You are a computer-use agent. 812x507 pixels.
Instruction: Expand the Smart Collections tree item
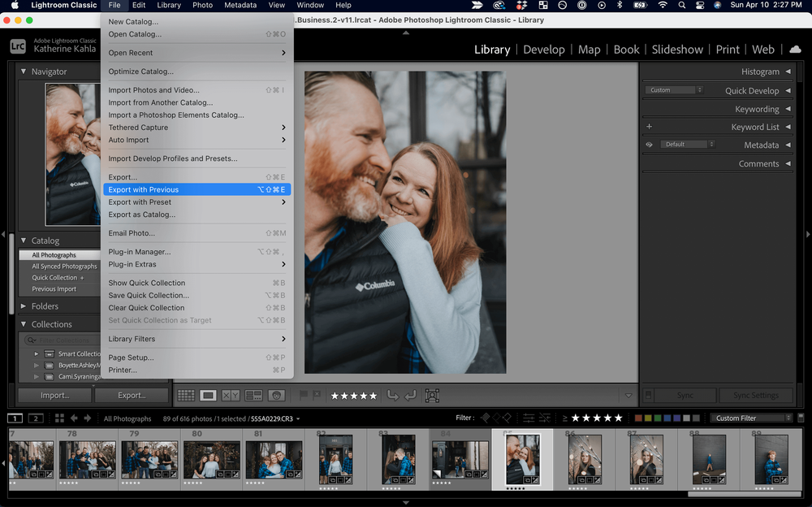click(x=36, y=353)
